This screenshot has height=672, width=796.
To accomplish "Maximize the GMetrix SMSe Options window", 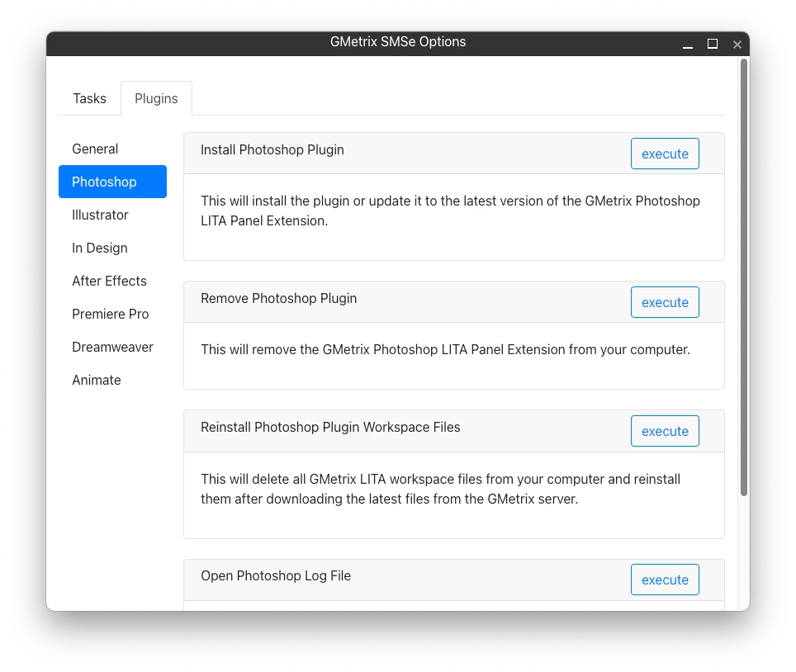I will click(713, 44).
